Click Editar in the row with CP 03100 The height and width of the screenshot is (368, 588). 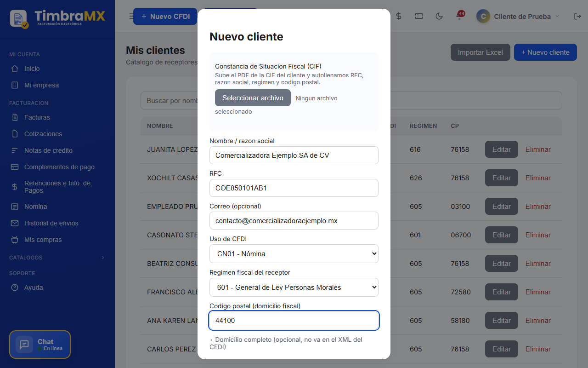click(502, 207)
